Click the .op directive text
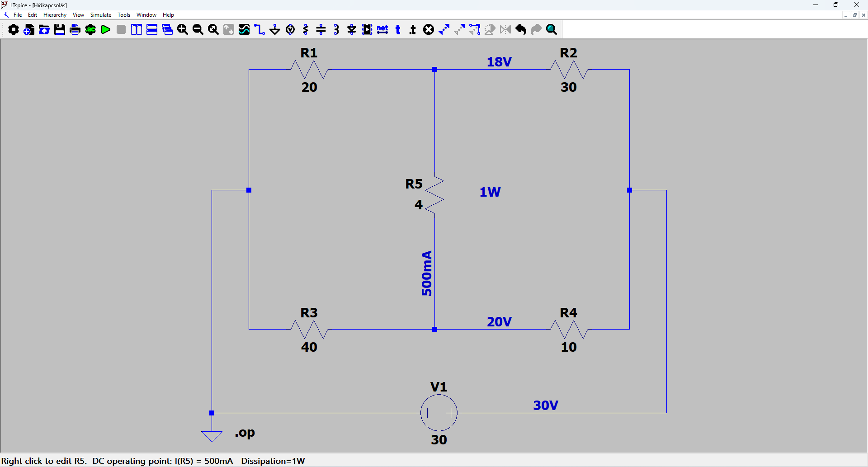 pyautogui.click(x=245, y=433)
